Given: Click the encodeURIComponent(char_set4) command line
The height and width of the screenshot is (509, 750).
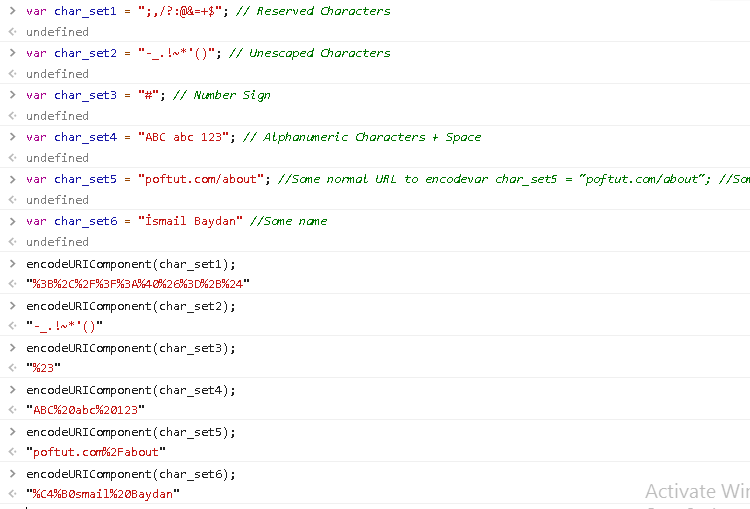Looking at the screenshot, I should point(131,390).
